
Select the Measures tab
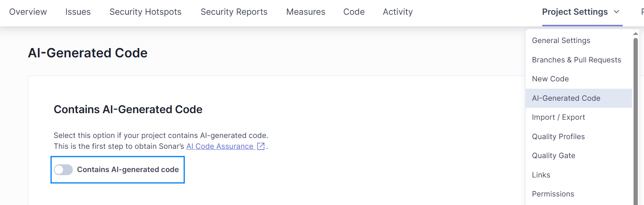click(305, 12)
